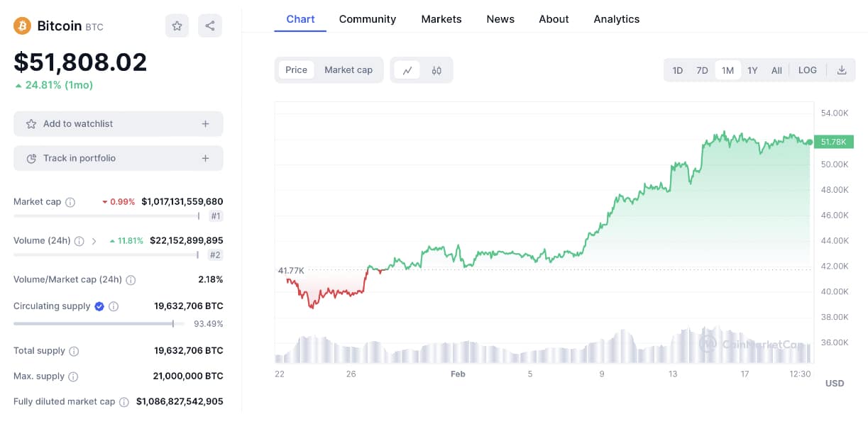Click the share icon near the Bitcoin title
Image resolution: width=868 pixels, height=424 pixels.
(x=210, y=26)
